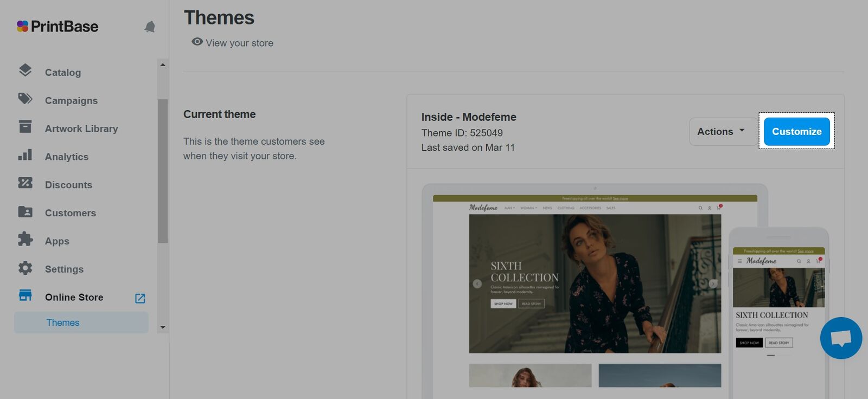Click hamburger menu in mobile theme preview
The height and width of the screenshot is (399, 868).
pyautogui.click(x=739, y=261)
